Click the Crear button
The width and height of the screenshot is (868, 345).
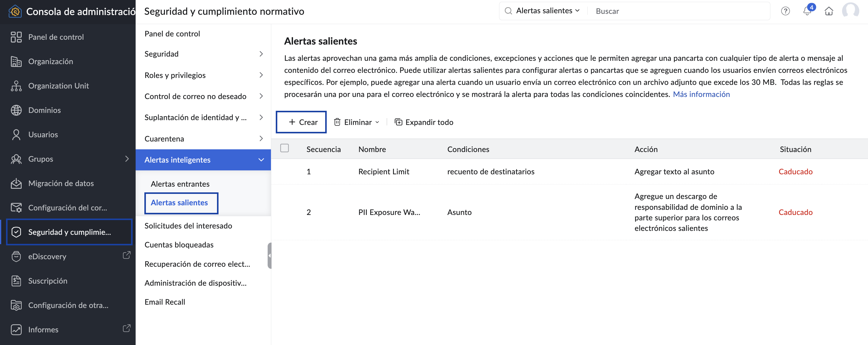(x=302, y=122)
